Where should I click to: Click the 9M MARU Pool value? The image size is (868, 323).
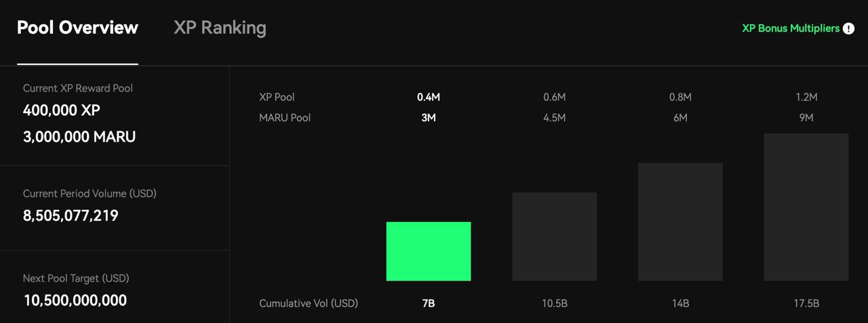pos(806,118)
